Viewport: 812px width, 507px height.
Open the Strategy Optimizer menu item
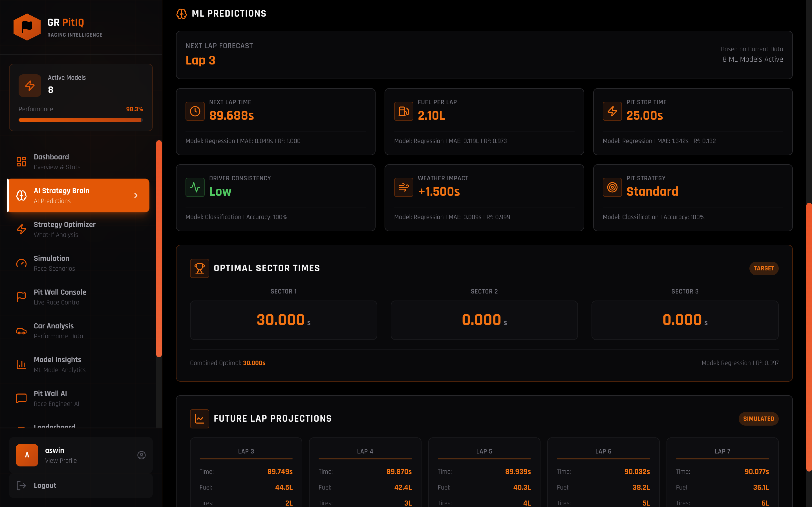[64, 229]
